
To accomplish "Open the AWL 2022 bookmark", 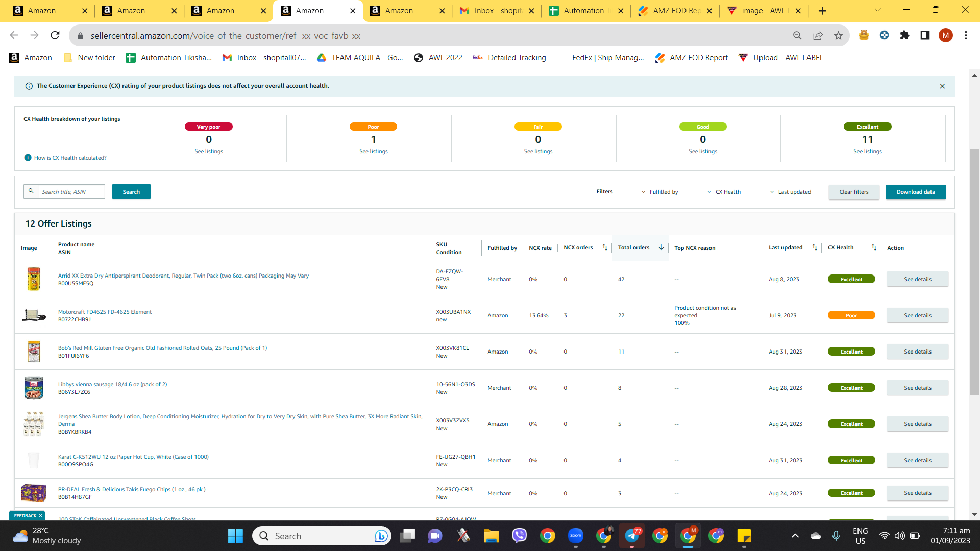I will tap(438, 58).
